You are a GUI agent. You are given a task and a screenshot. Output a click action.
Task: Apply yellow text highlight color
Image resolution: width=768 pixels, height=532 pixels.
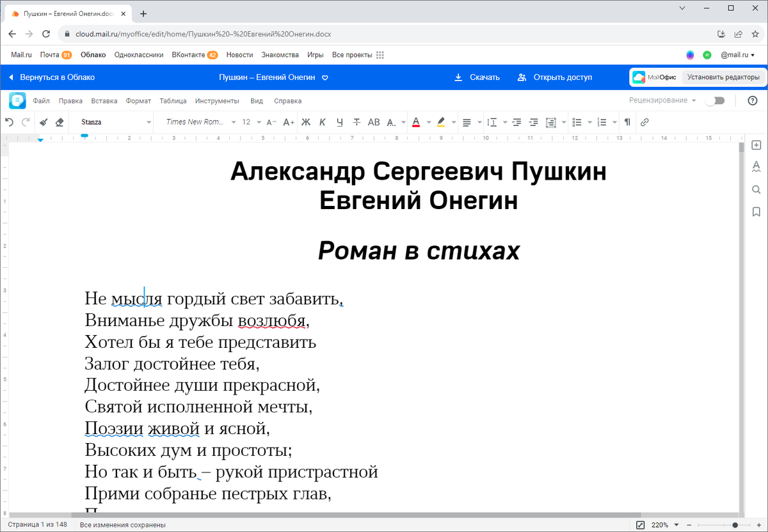coord(441,121)
